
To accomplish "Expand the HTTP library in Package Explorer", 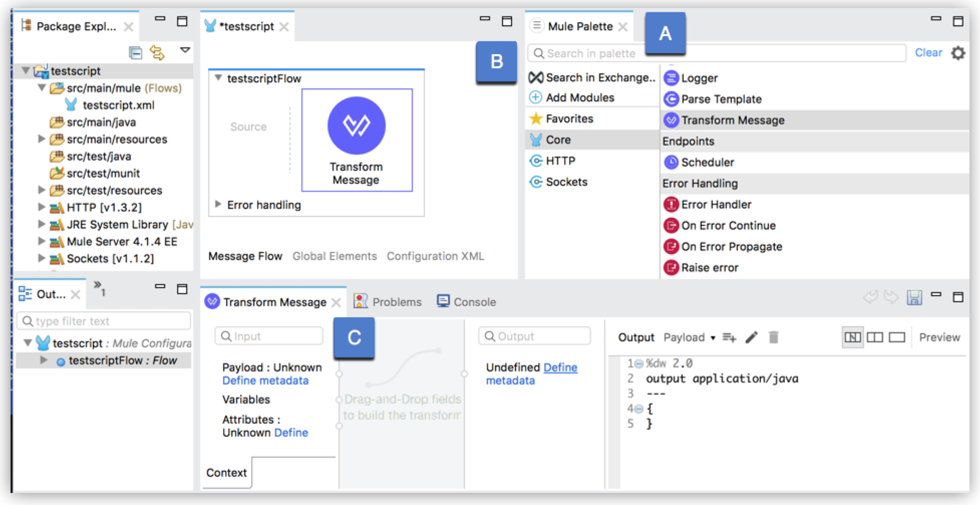I will (x=42, y=207).
